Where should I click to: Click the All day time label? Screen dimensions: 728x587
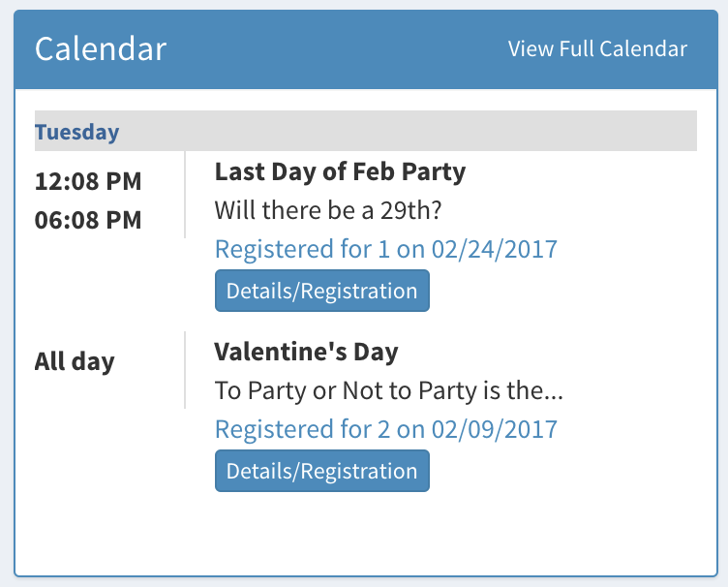coord(75,362)
